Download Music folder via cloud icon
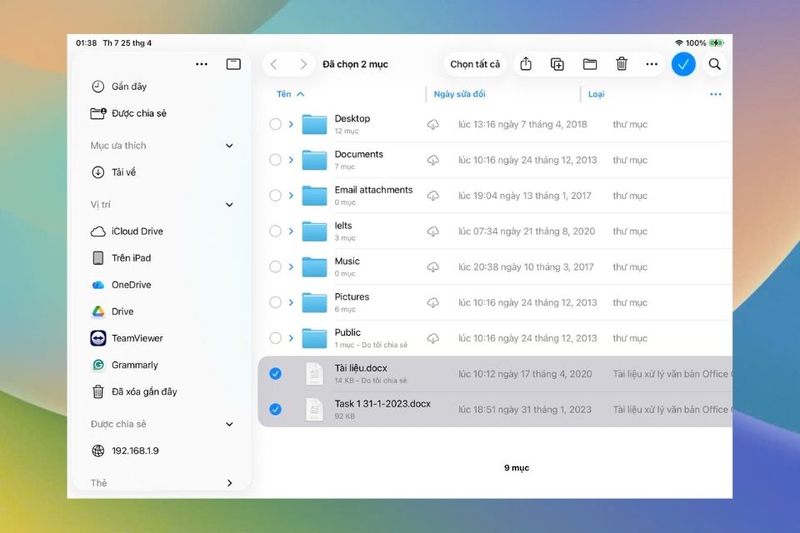This screenshot has width=800, height=533. point(433,267)
